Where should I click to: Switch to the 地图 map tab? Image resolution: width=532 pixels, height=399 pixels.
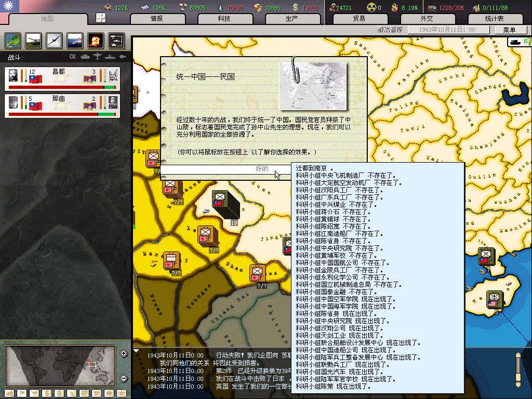(x=47, y=19)
